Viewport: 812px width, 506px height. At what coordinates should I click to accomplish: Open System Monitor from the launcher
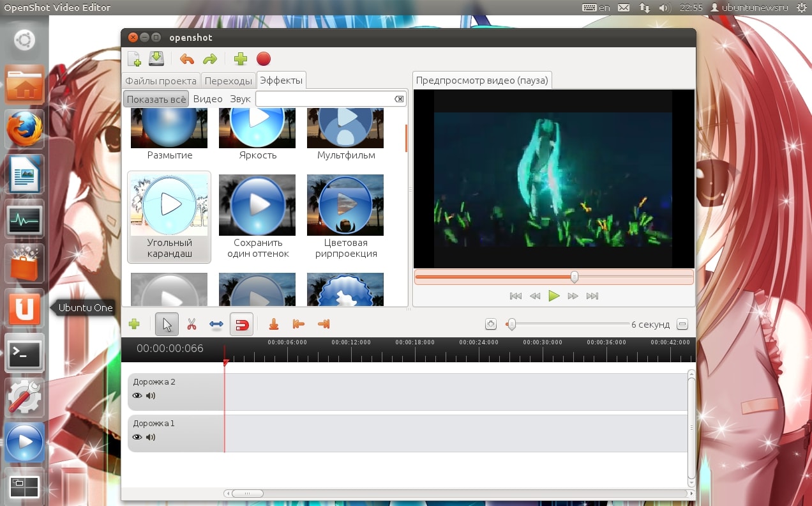tap(25, 219)
